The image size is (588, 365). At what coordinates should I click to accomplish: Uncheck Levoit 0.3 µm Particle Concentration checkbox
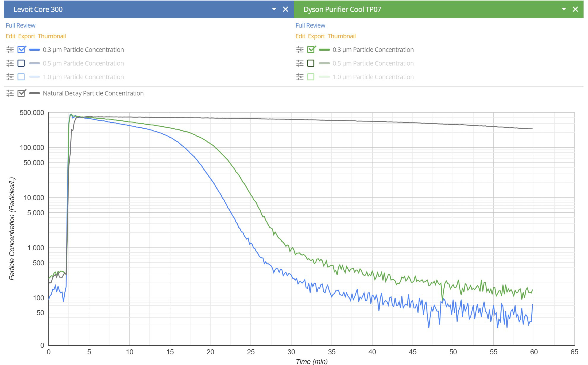coord(21,50)
